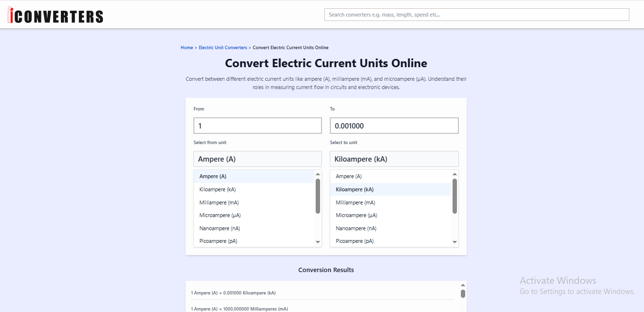Open the Home breadcrumb link
The height and width of the screenshot is (312, 644).
tap(187, 47)
